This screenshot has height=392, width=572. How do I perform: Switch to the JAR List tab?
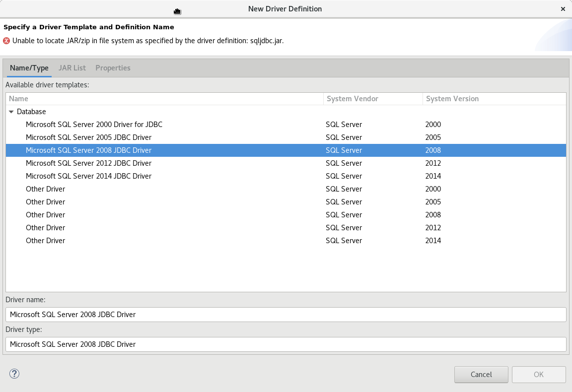tap(72, 68)
